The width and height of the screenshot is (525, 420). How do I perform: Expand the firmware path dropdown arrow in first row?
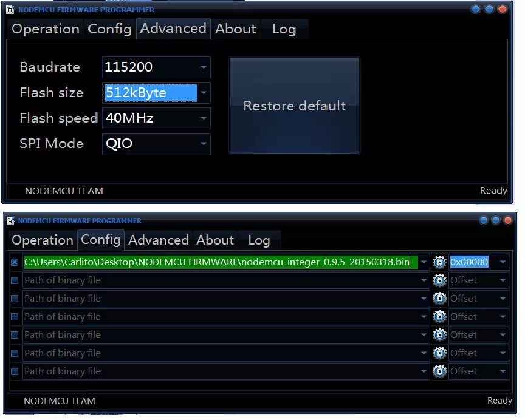[x=424, y=262]
